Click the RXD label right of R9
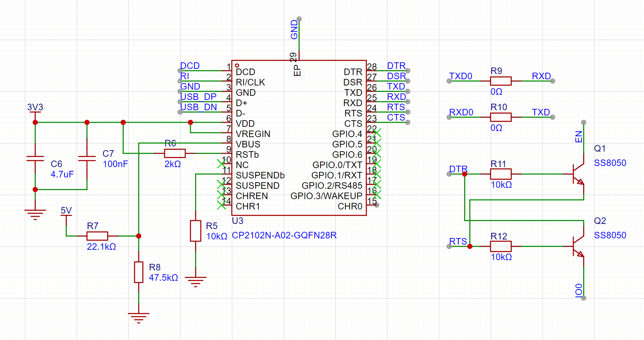The image size is (644, 340). pyautogui.click(x=541, y=76)
